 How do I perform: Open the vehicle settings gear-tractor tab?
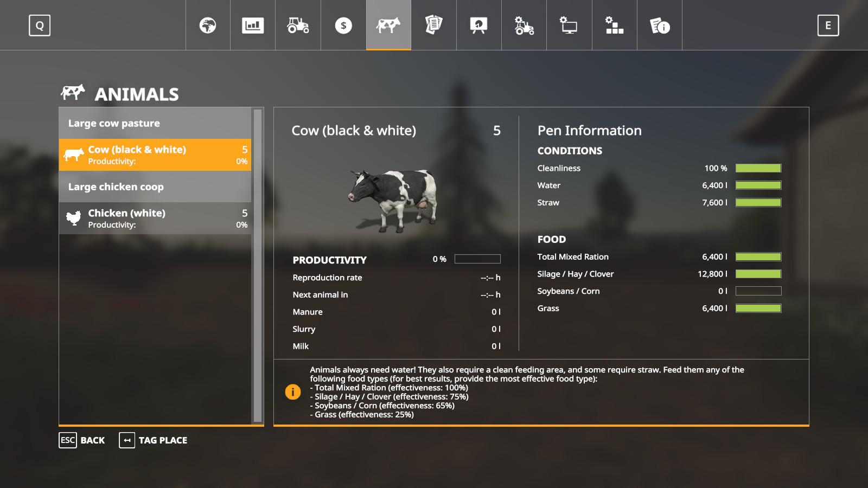[x=524, y=25]
